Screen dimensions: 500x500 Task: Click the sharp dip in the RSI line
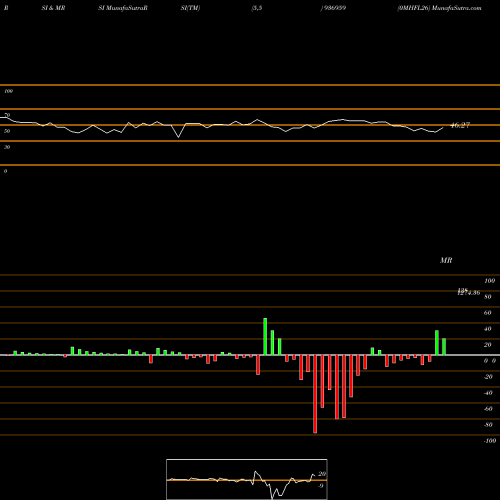178,136
